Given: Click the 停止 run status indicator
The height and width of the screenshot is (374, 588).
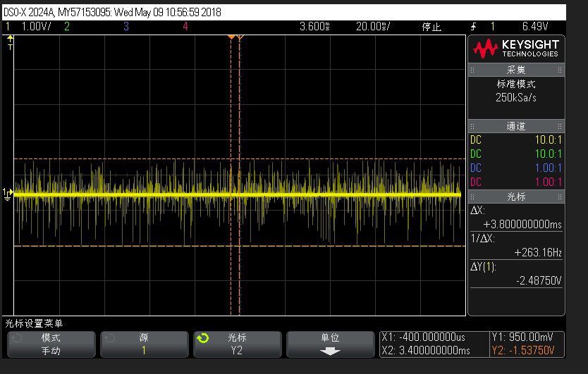Looking at the screenshot, I should pyautogui.click(x=431, y=27).
